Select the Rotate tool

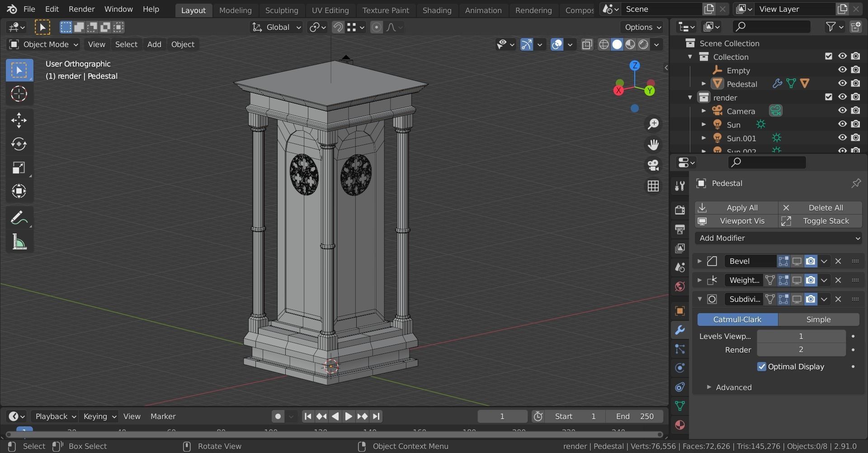19,144
